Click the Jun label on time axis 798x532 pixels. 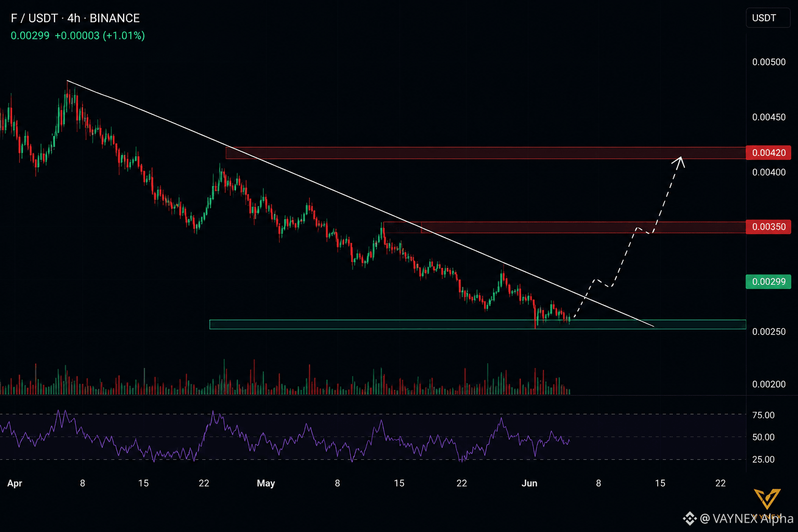pos(529,483)
